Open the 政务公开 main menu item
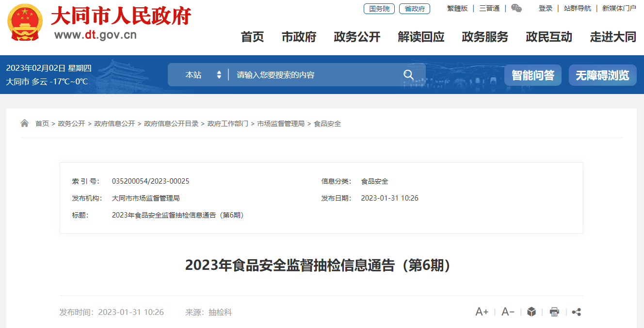Viewport: 644px width, 328px height. point(357,37)
